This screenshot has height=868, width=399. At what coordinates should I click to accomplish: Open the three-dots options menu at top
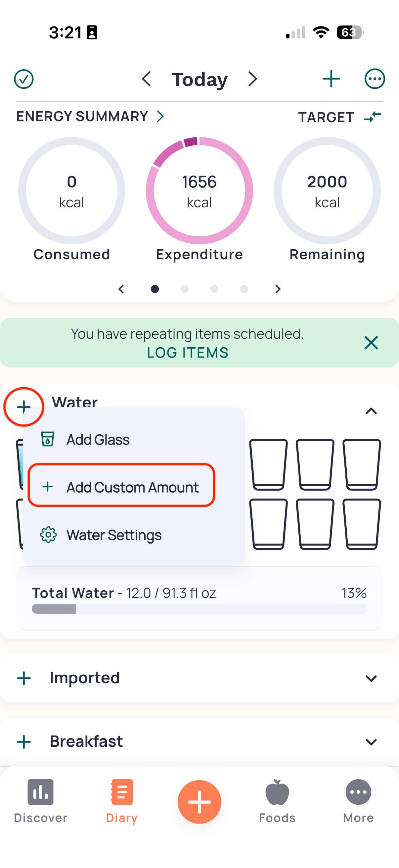tap(375, 79)
